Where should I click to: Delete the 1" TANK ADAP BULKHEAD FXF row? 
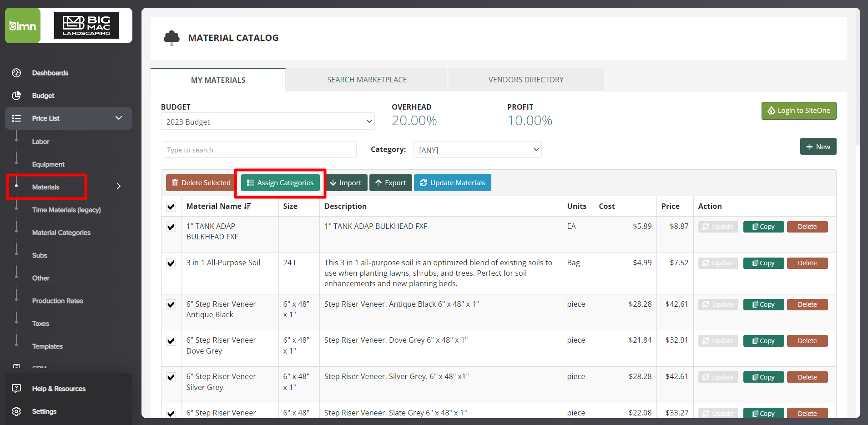click(807, 227)
